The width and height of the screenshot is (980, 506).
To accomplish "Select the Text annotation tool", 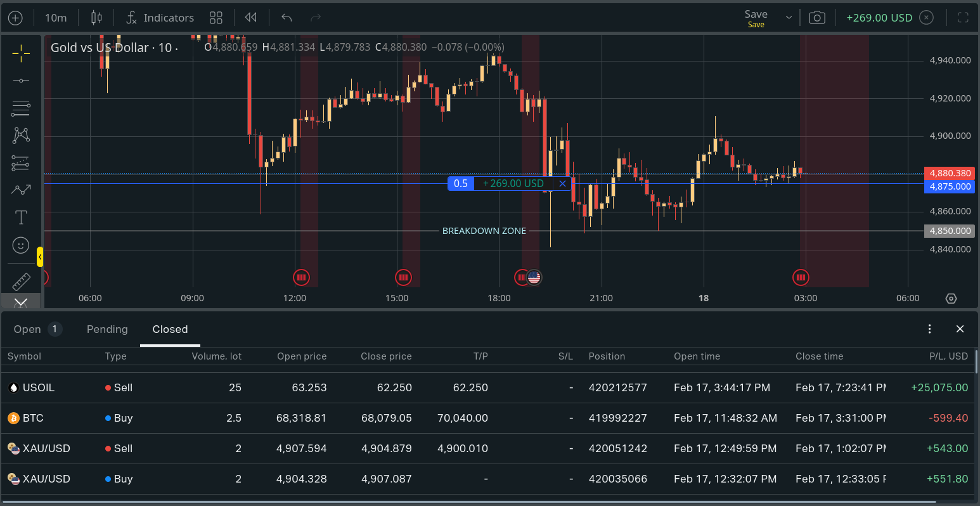I will point(21,217).
